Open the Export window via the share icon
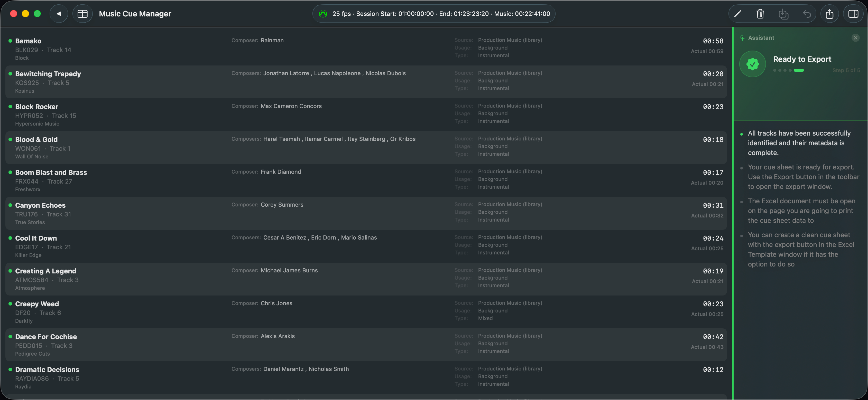This screenshot has height=400, width=868. click(x=830, y=14)
